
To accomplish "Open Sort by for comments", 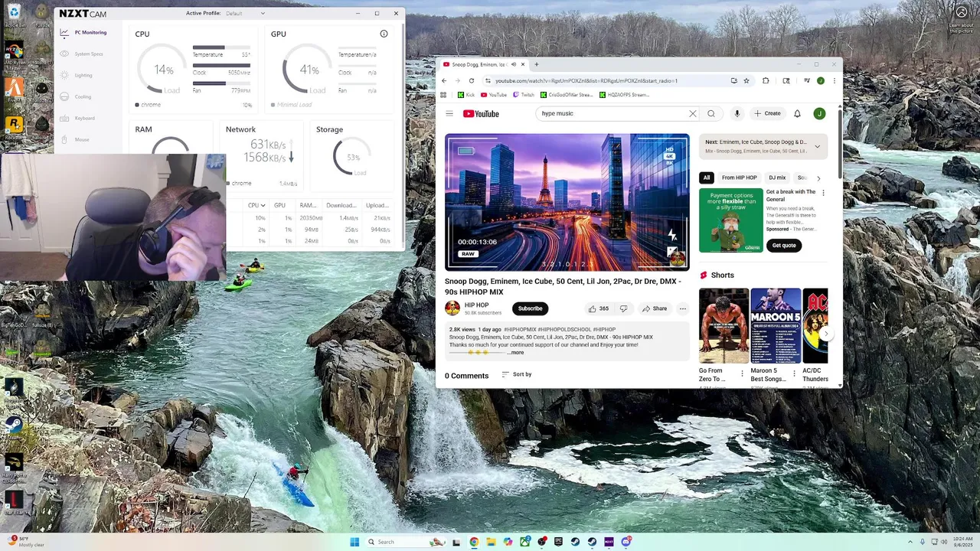I will pyautogui.click(x=517, y=374).
